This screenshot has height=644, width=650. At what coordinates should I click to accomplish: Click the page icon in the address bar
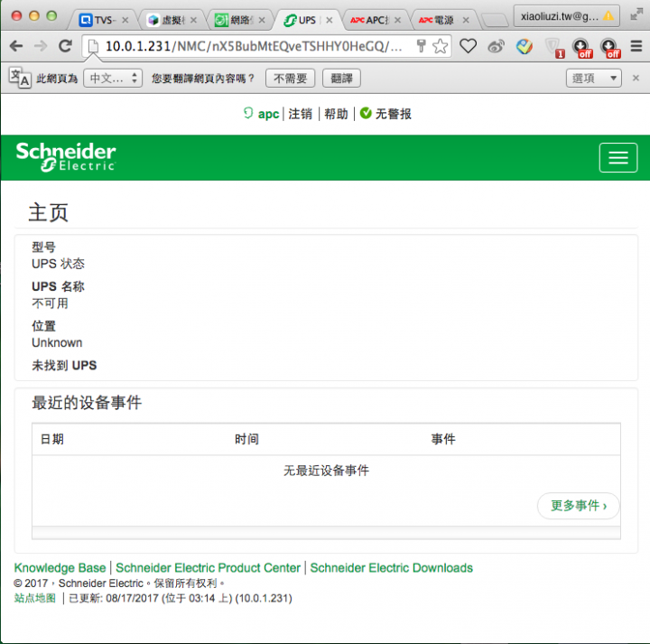click(x=93, y=46)
